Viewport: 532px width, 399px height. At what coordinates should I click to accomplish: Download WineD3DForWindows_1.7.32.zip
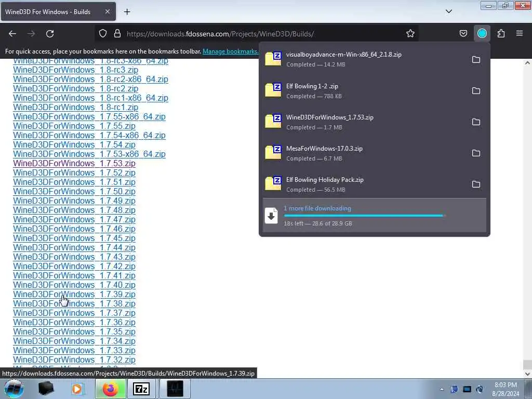coord(74,360)
